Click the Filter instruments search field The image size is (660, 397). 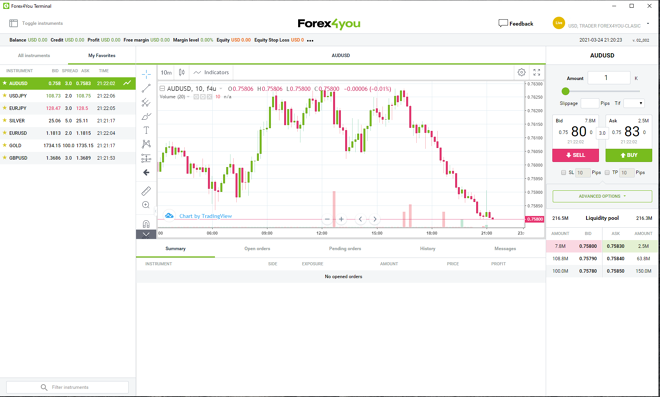(x=67, y=387)
